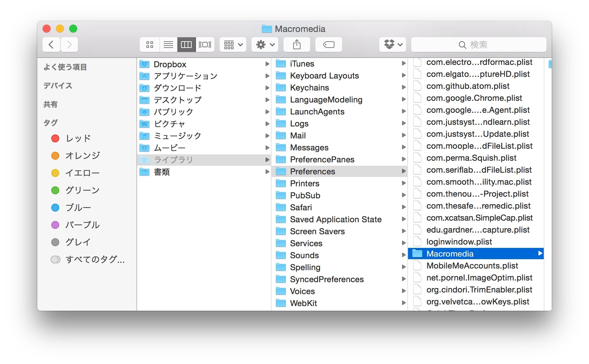Open the ミュージック folder
This screenshot has width=589, height=364.
(x=204, y=136)
